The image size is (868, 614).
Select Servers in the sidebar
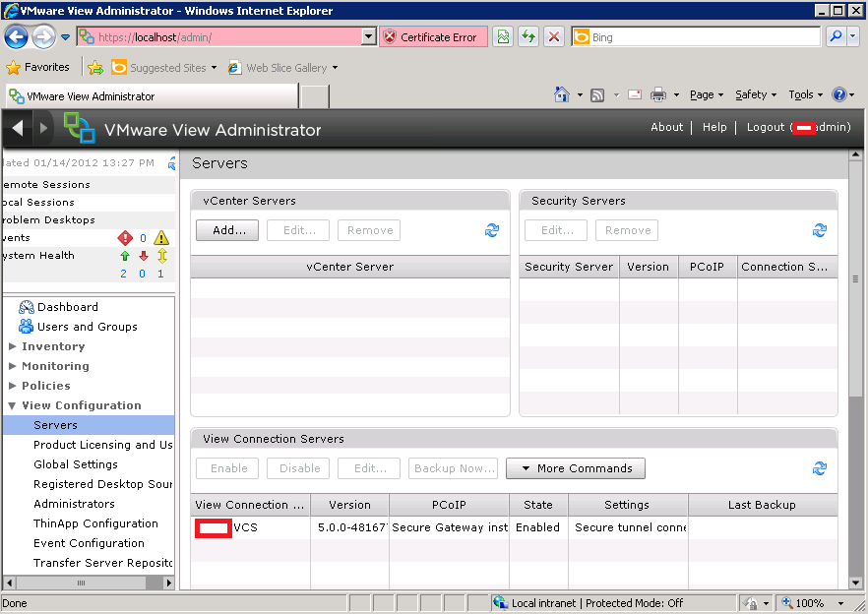pyautogui.click(x=89, y=425)
